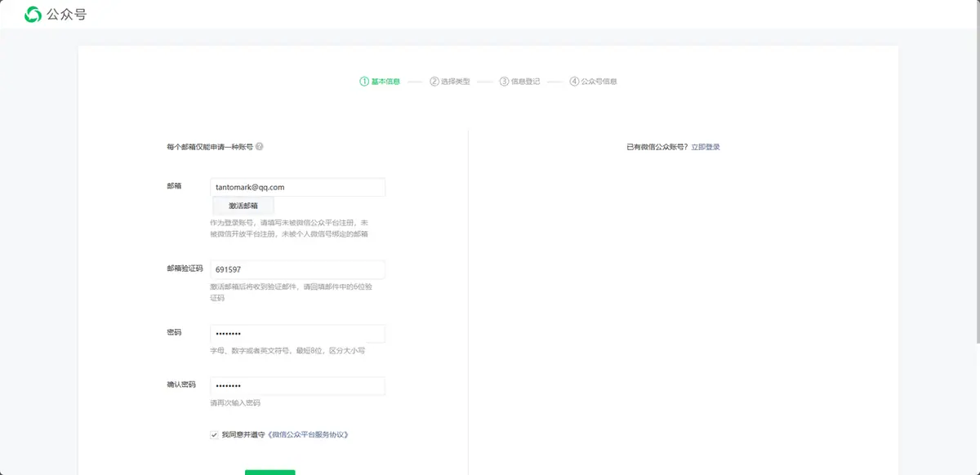Click the WeChat 公众号 logo icon
This screenshot has width=980, height=475.
33,14
